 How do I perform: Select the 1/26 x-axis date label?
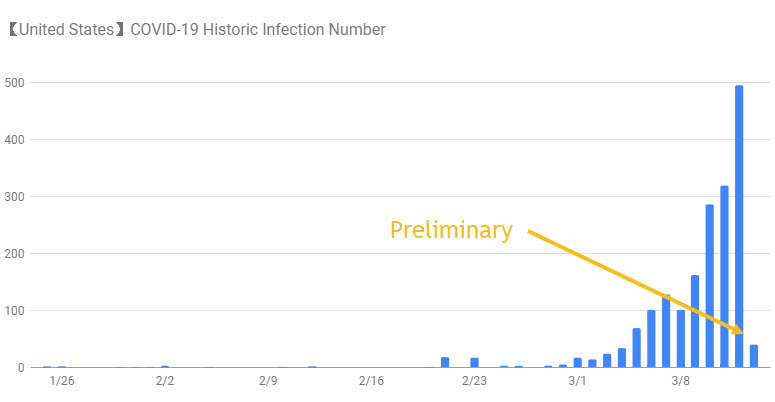[61, 381]
